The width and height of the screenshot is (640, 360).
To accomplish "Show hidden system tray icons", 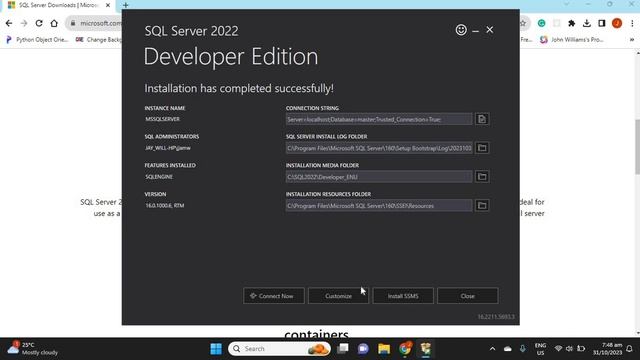I will [x=492, y=349].
